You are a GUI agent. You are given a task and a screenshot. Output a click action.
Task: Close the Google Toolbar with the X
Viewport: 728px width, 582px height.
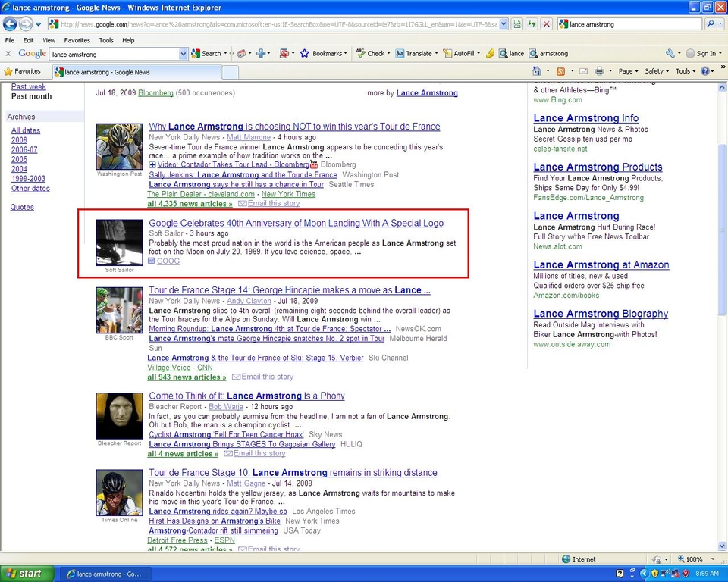coord(8,53)
